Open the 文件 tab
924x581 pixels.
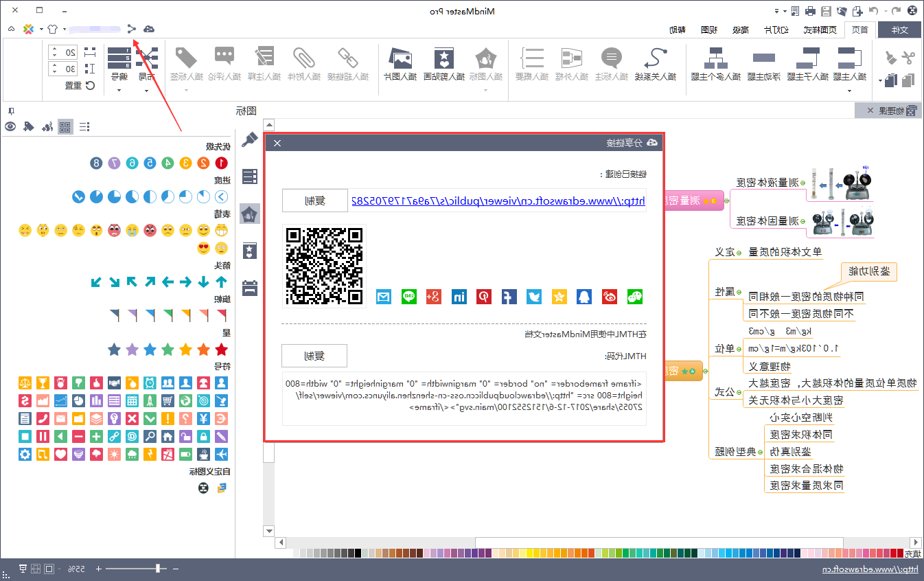(899, 30)
